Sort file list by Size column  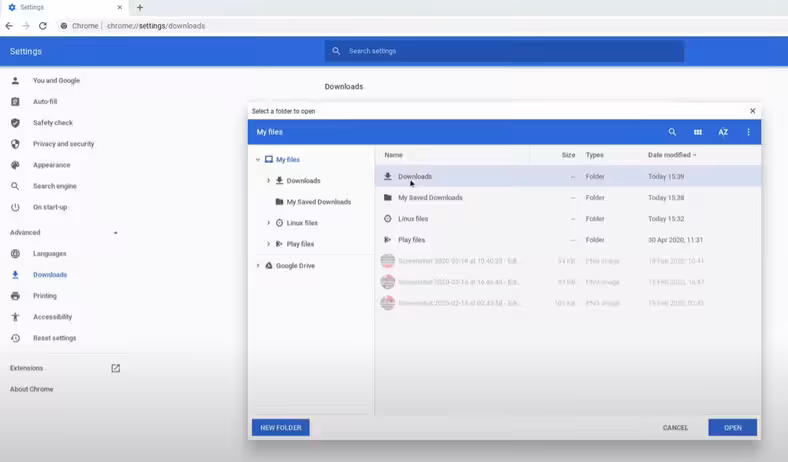[568, 155]
